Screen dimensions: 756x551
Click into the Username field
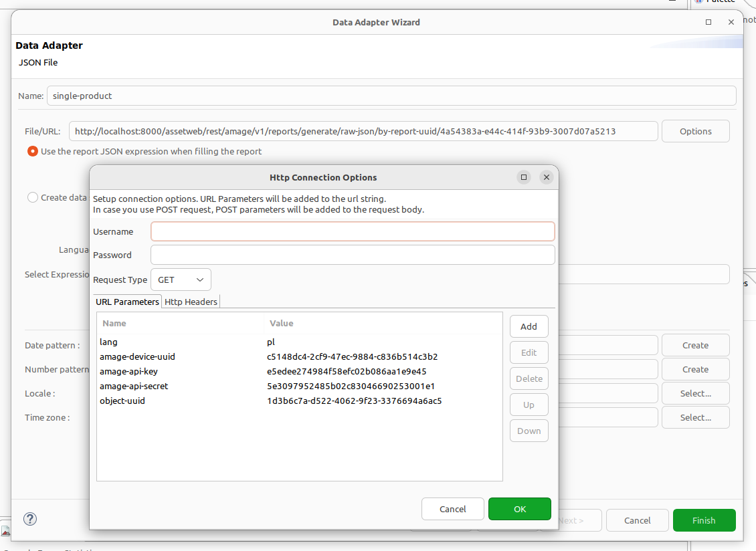353,231
